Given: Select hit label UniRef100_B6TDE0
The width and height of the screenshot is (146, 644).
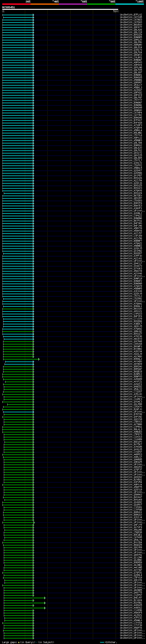Looking at the screenshot, I should coord(131,196).
